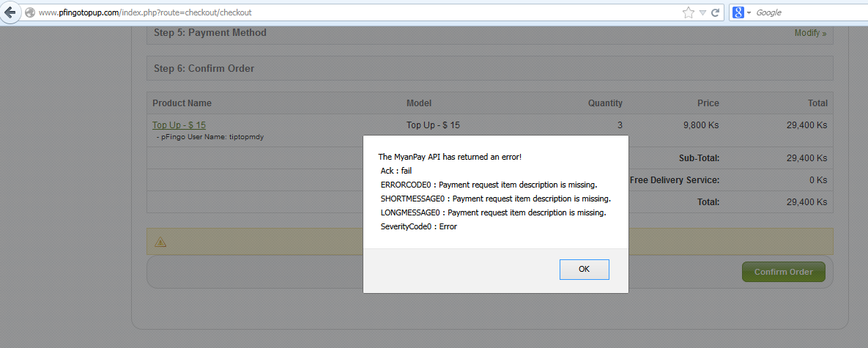The width and height of the screenshot is (868, 348).
Task: Click the MyanPay API error message text
Action: (x=495, y=191)
